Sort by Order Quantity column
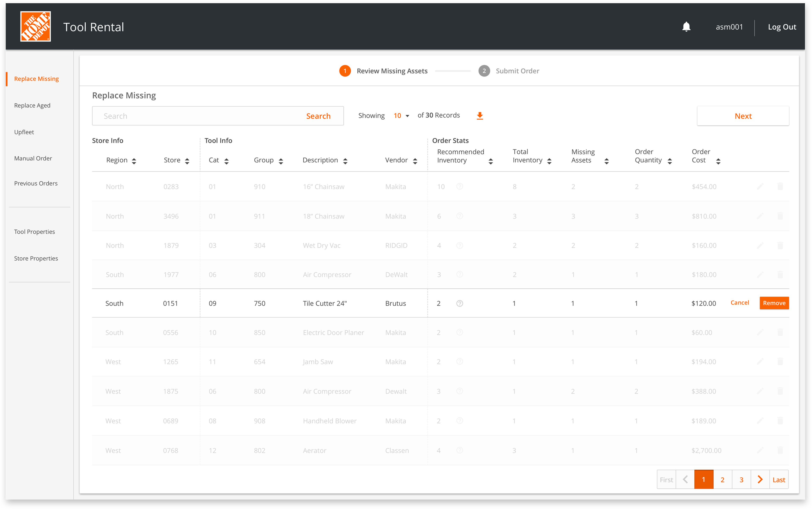Screen dimensions: 812x509 tap(670, 161)
